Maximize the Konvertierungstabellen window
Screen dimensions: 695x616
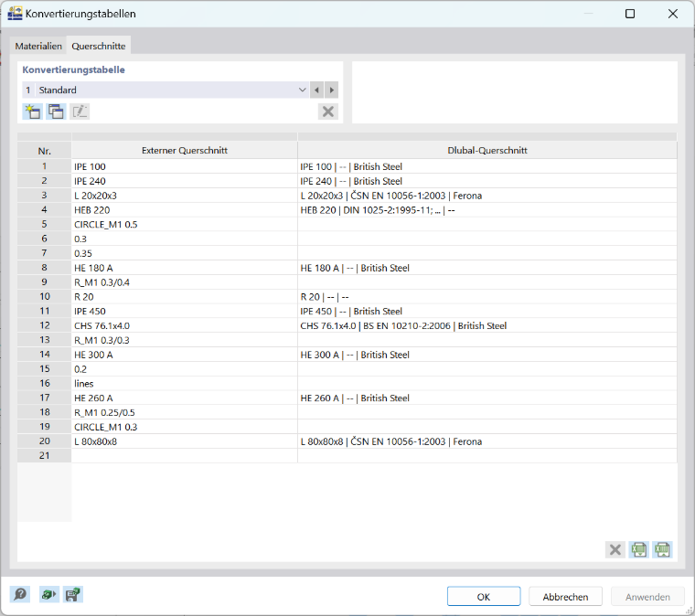pyautogui.click(x=630, y=14)
